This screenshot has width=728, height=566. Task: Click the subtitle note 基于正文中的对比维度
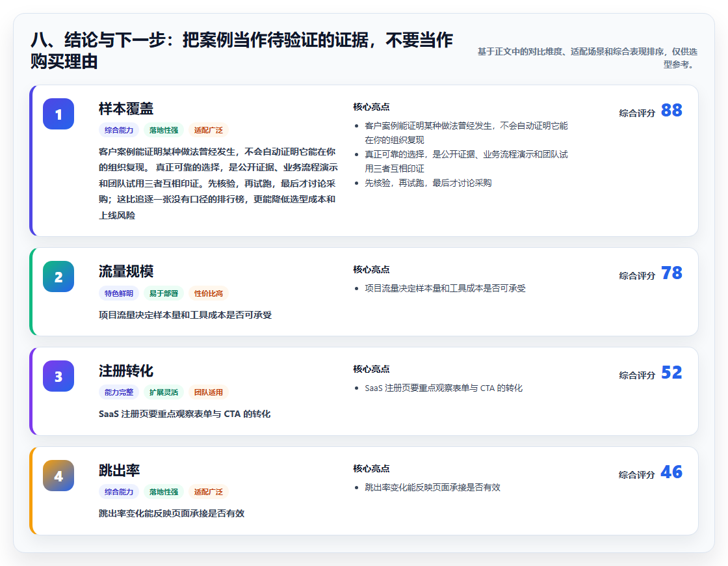(x=588, y=58)
